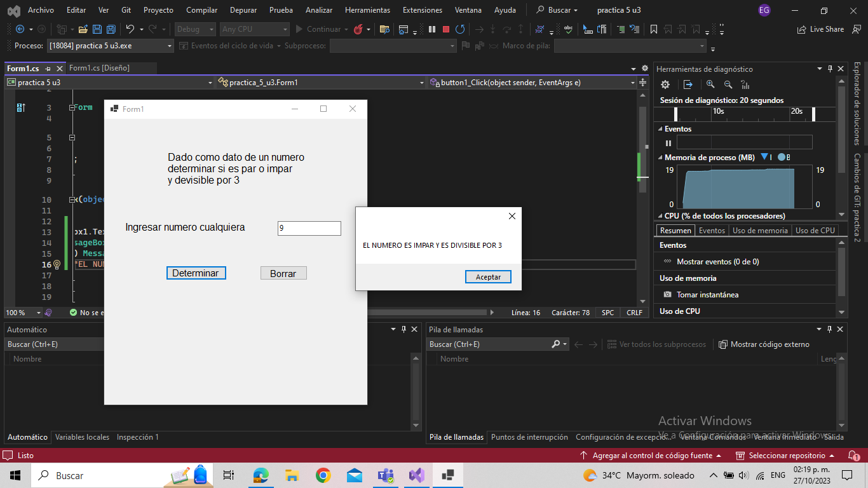Click Mostrar eventos (0 de 0) link
Screen dimensions: 868x488
click(717, 262)
